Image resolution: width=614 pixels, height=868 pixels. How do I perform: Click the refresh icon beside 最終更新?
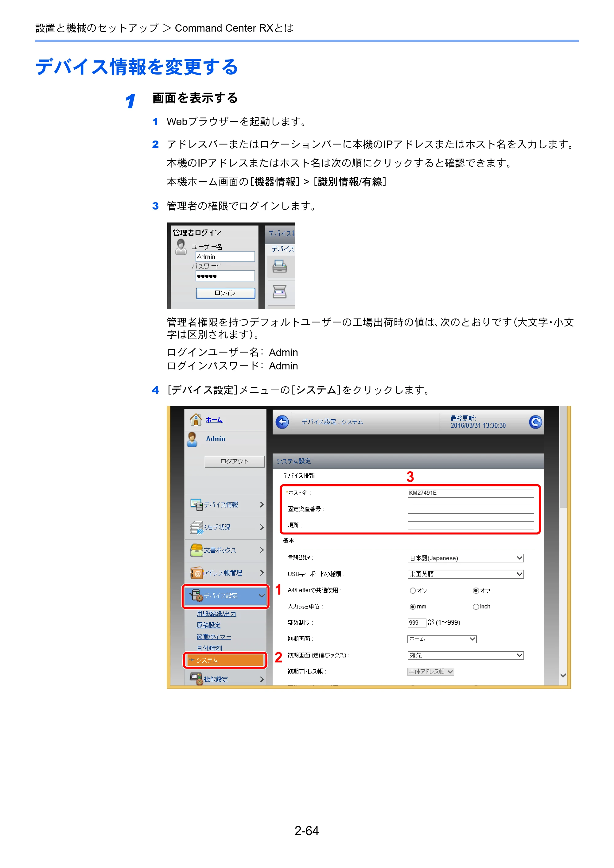click(535, 422)
